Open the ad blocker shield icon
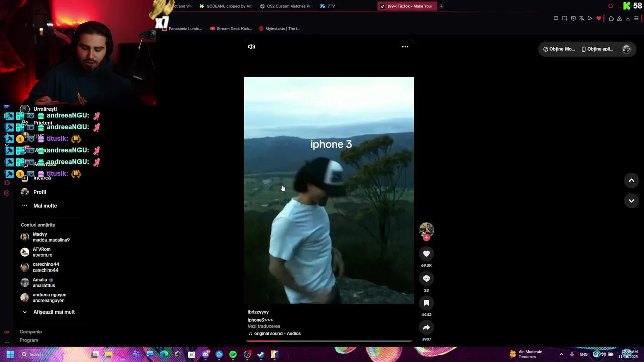 (573, 18)
